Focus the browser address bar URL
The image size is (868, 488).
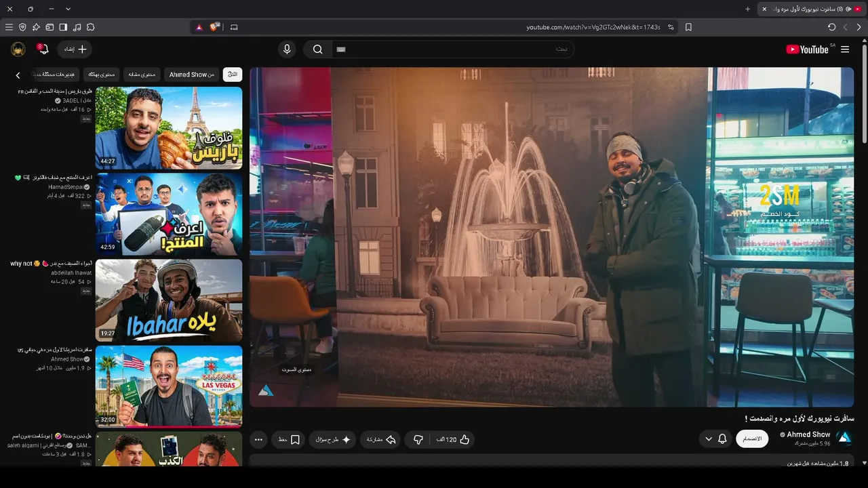[x=593, y=27]
